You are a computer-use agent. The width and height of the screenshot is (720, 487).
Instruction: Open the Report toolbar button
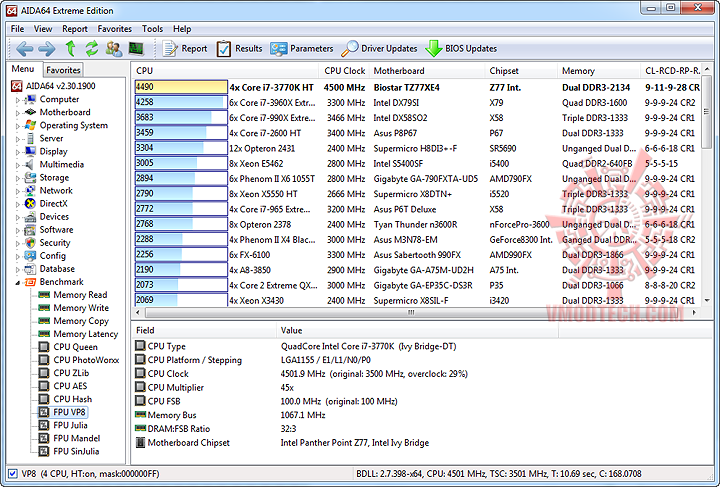[x=185, y=49]
